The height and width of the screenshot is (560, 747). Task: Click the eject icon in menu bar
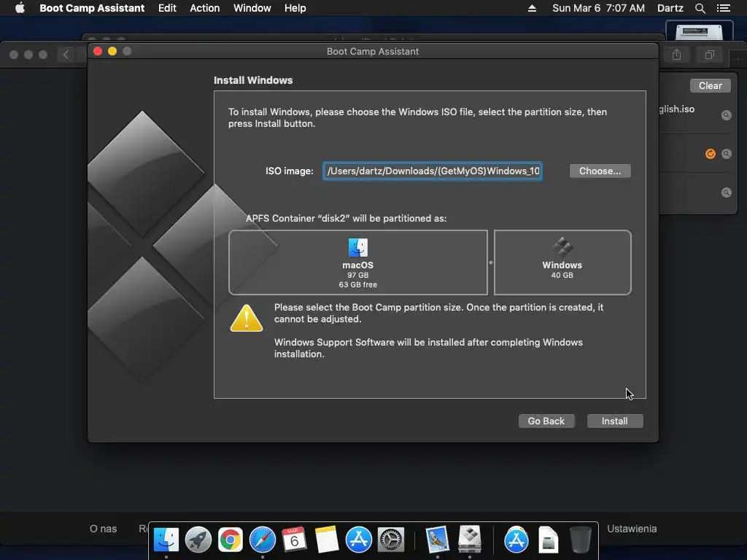point(532,8)
